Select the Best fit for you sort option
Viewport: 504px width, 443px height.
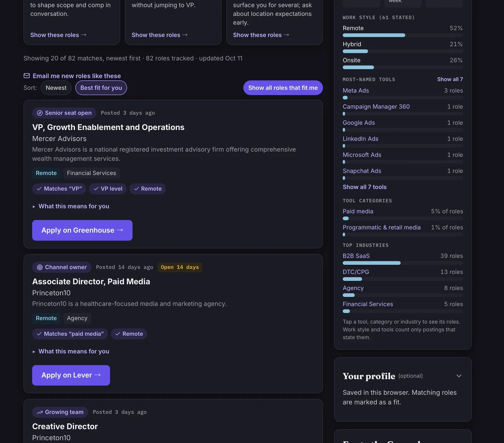(x=101, y=88)
